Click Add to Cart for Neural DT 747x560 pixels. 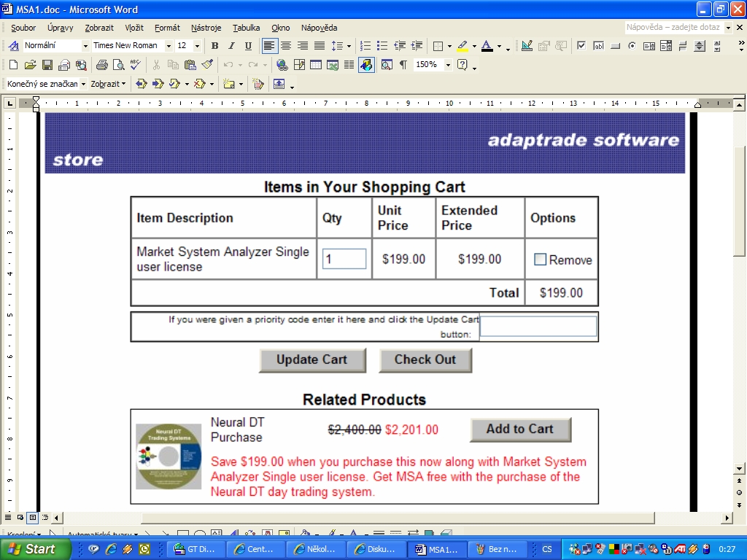point(520,429)
